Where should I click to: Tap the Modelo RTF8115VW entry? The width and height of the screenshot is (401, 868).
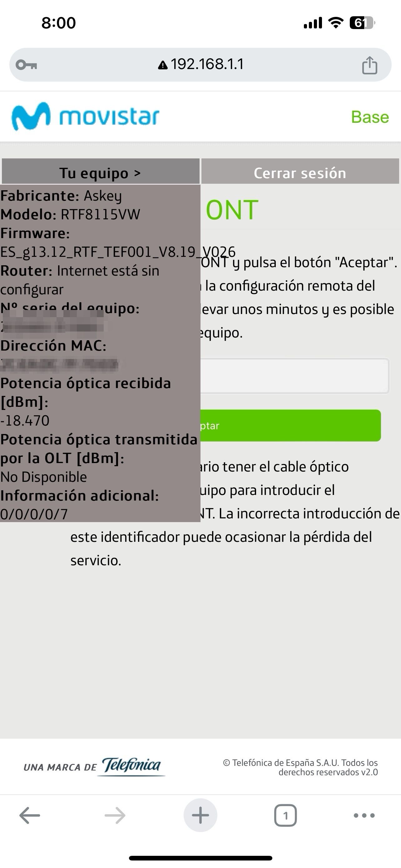click(70, 214)
